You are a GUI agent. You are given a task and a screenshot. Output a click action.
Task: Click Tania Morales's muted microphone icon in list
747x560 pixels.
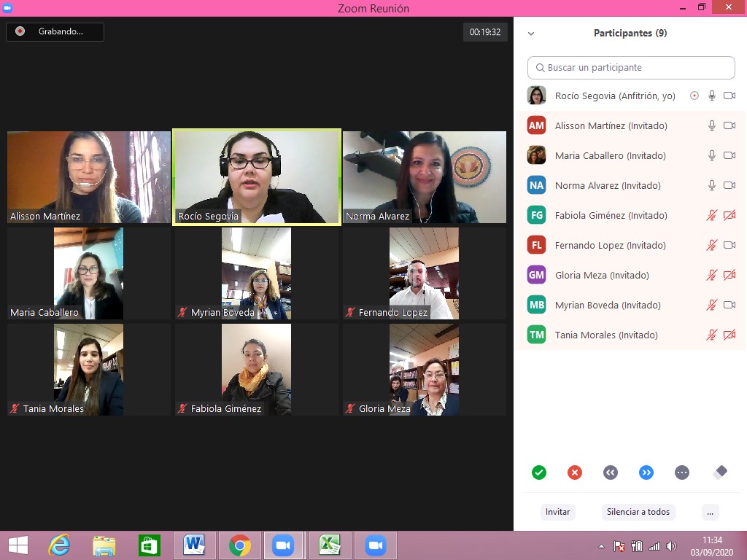click(x=712, y=335)
